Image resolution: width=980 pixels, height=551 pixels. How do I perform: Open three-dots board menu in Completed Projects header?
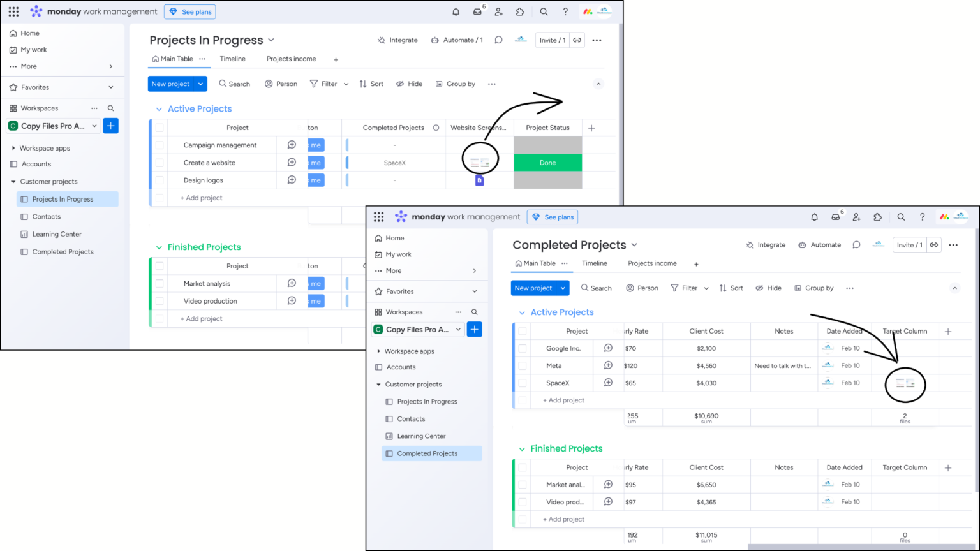tap(953, 245)
